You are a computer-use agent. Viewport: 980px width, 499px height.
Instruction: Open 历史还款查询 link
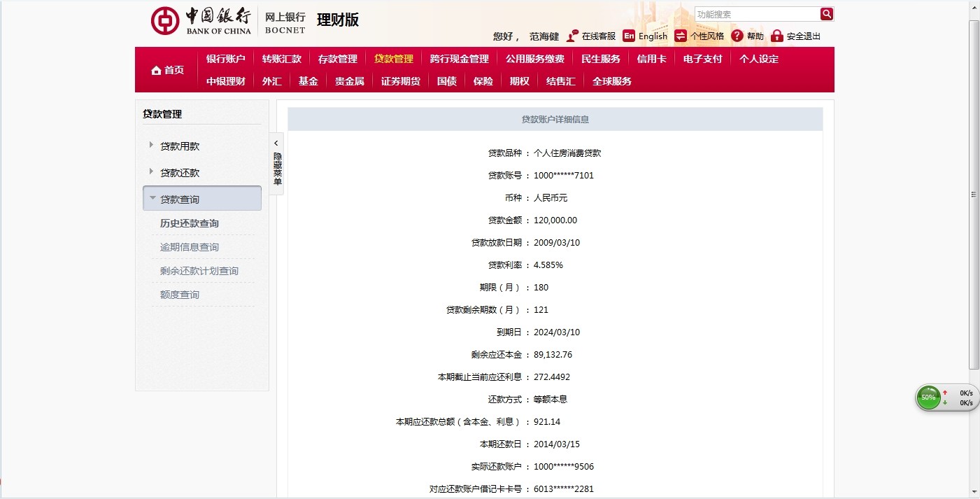189,223
